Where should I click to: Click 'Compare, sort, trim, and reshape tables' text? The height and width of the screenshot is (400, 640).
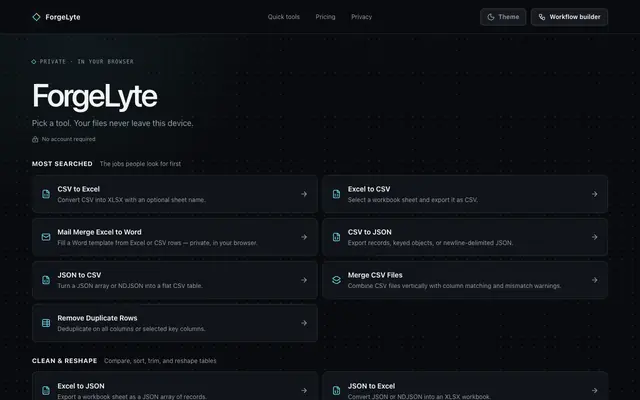pyautogui.click(x=160, y=361)
